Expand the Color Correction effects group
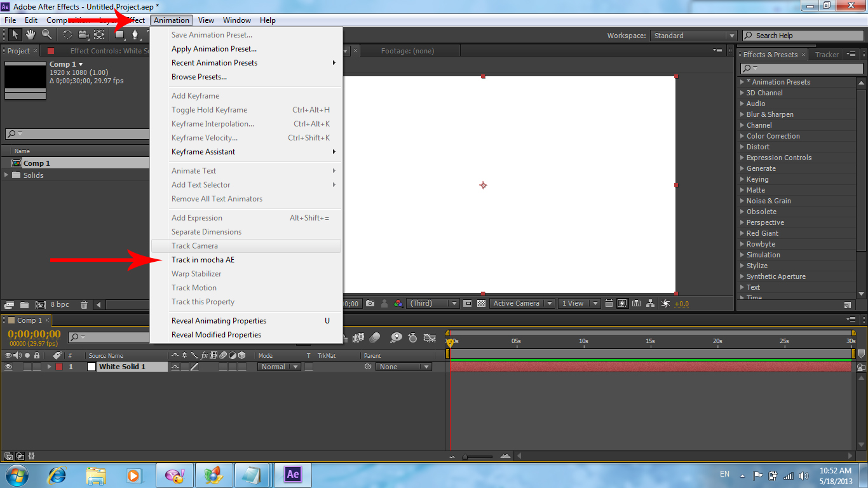 click(742, 136)
